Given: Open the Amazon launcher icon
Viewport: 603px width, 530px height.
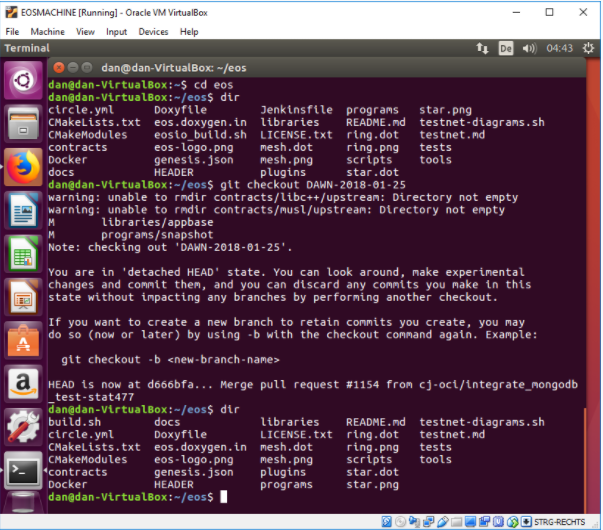Looking at the screenshot, I should click(23, 384).
